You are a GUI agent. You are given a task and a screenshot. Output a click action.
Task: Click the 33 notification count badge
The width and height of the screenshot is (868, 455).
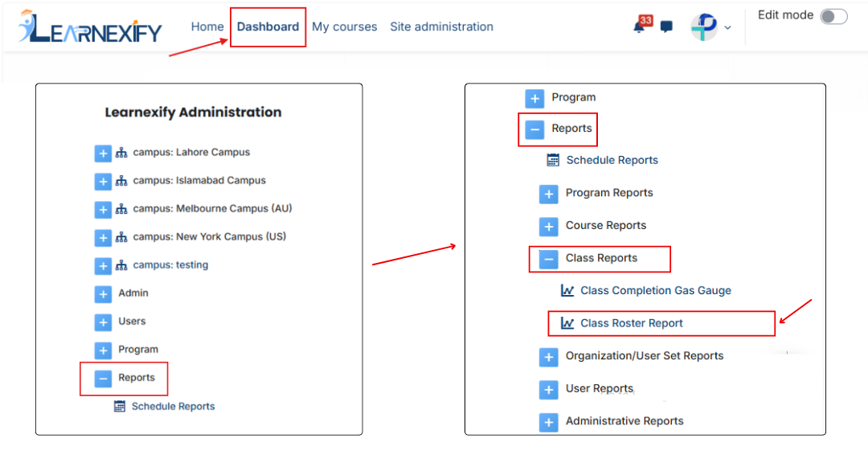pyautogui.click(x=645, y=20)
